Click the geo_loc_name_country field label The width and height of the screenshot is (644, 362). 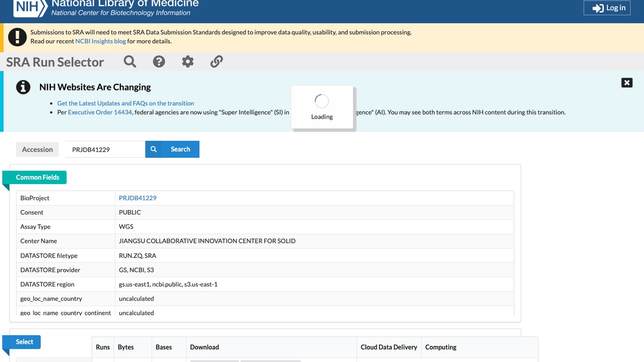[x=51, y=299]
